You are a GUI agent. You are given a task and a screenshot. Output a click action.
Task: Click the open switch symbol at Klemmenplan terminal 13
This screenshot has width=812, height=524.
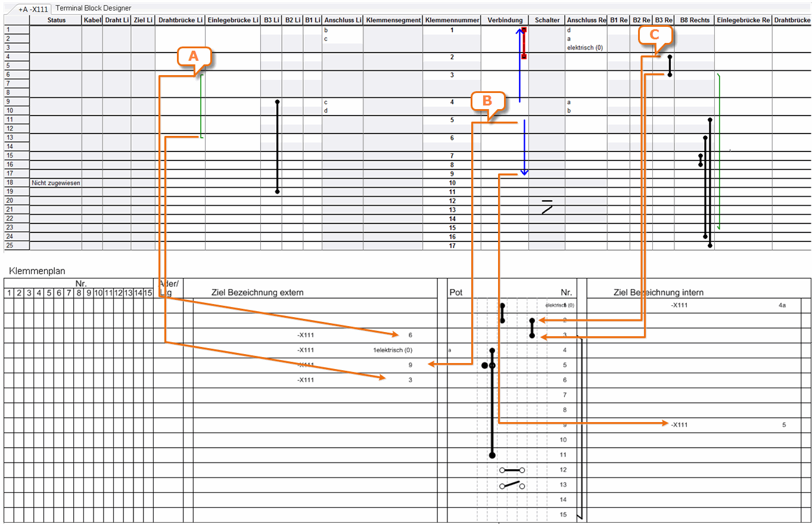pyautogui.click(x=512, y=485)
